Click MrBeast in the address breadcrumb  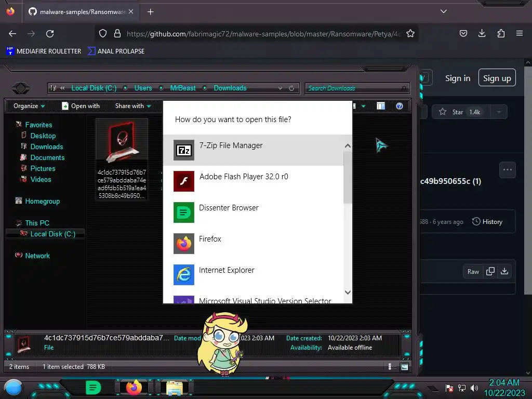183,88
